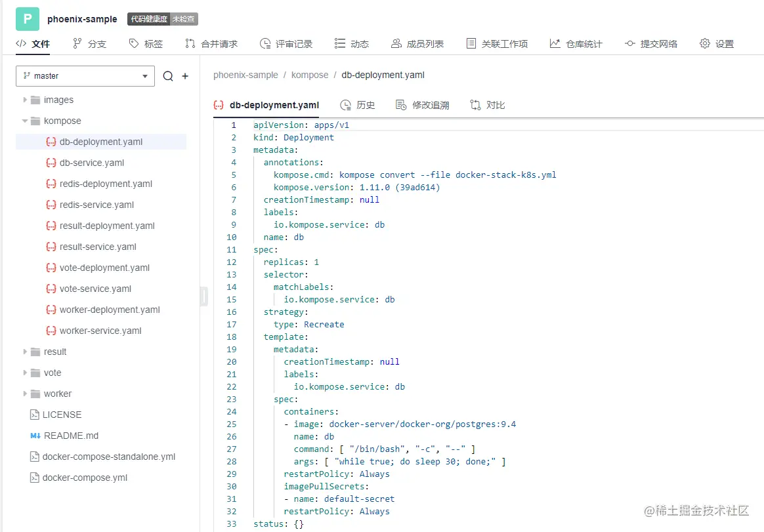Click the kompose folder icon

coord(35,121)
